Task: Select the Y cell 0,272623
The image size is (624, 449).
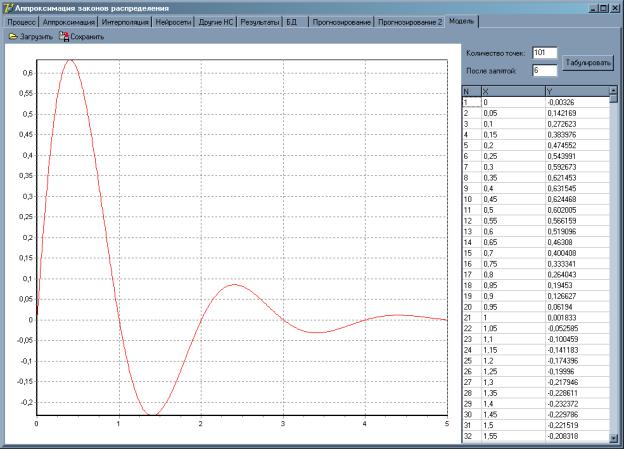Action: [x=577, y=124]
